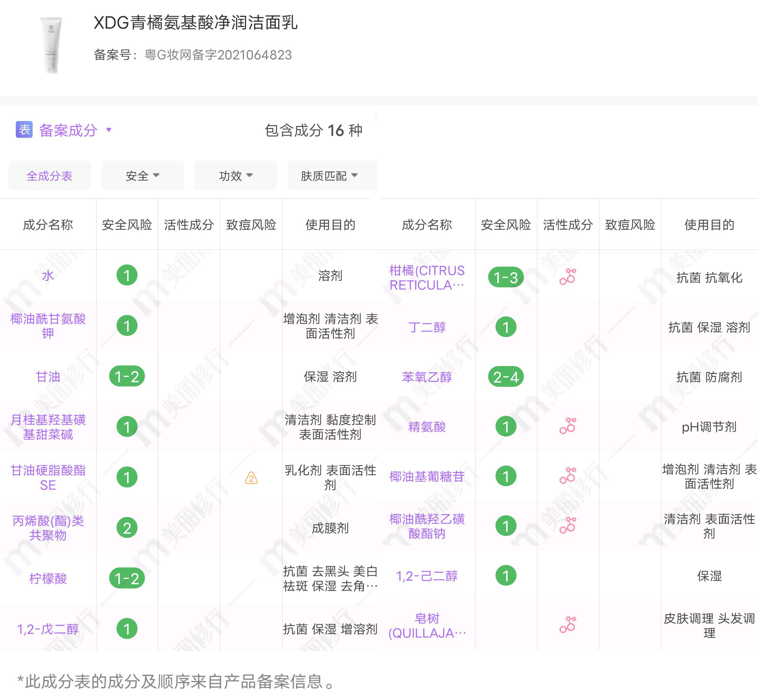Open the 1,2-戊二醇 ingredient link
The height and width of the screenshot is (700, 758).
coord(48,628)
